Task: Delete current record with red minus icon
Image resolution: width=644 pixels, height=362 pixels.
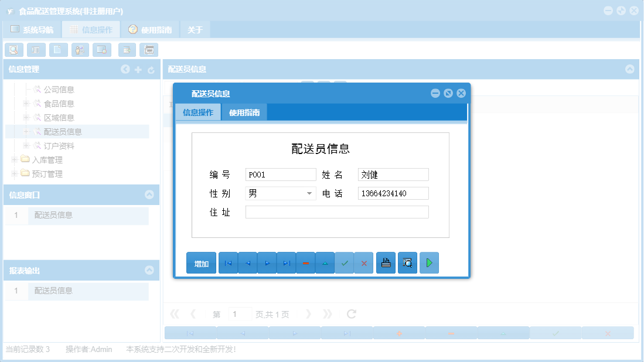Action: click(x=305, y=262)
